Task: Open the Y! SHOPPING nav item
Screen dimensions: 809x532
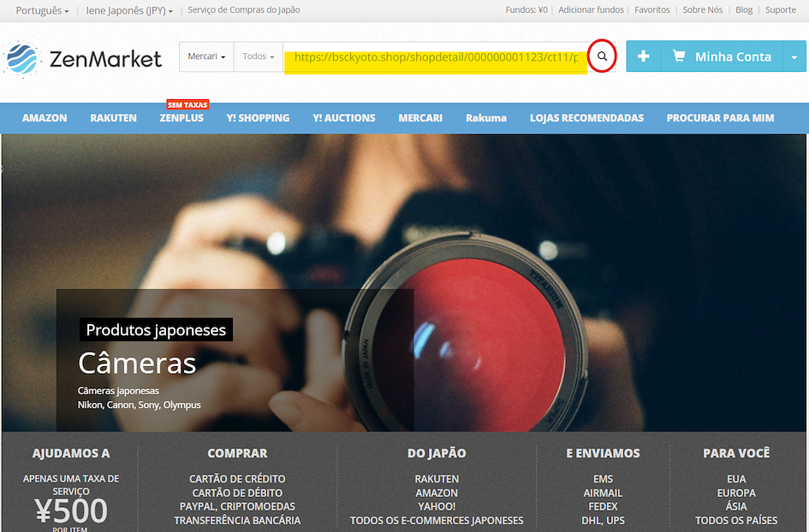Action: (258, 118)
